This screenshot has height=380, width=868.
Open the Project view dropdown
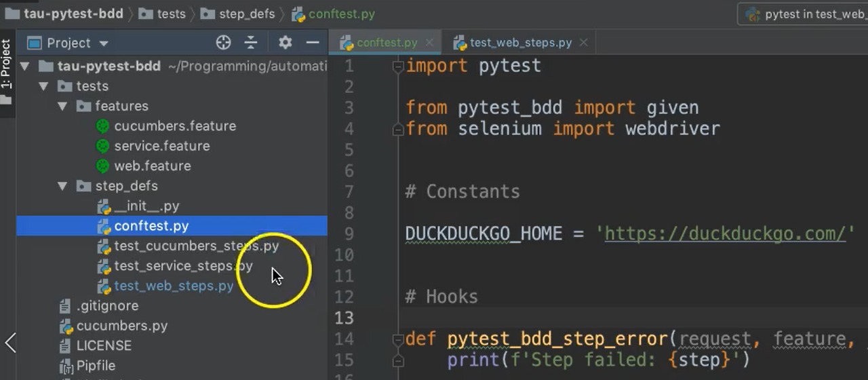(104, 43)
